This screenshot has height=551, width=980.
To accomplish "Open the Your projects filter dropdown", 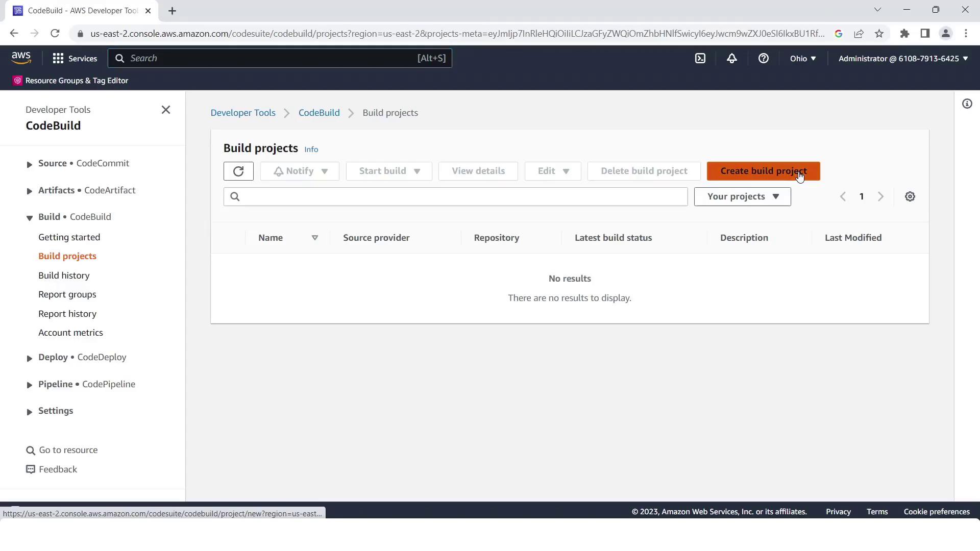I will (x=742, y=197).
